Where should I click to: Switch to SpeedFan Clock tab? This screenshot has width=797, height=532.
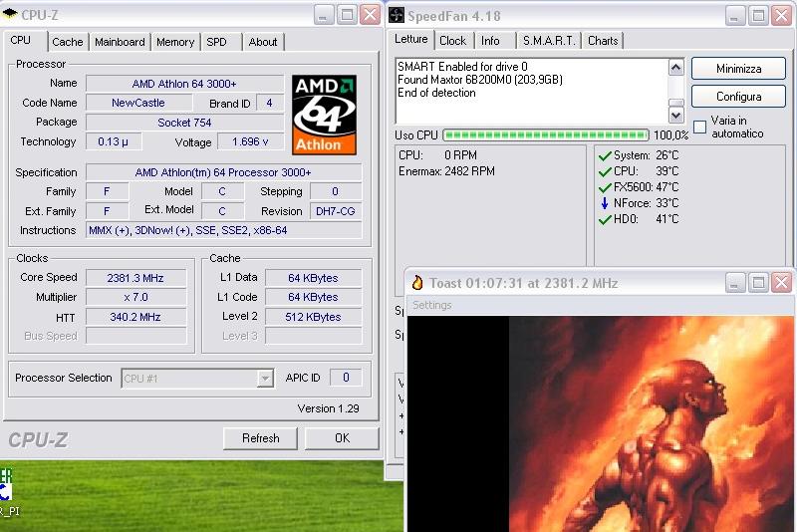(x=453, y=41)
